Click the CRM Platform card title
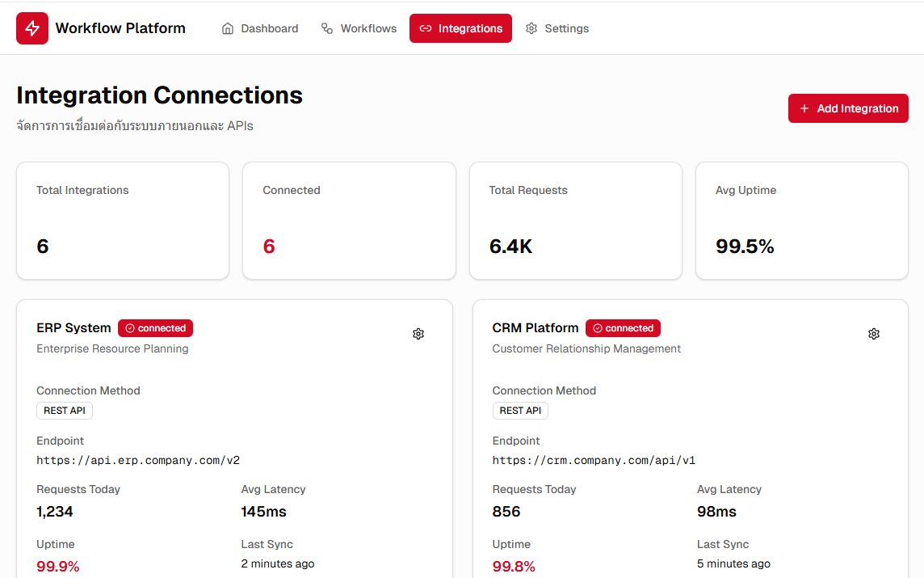This screenshot has width=924, height=578. coord(535,328)
